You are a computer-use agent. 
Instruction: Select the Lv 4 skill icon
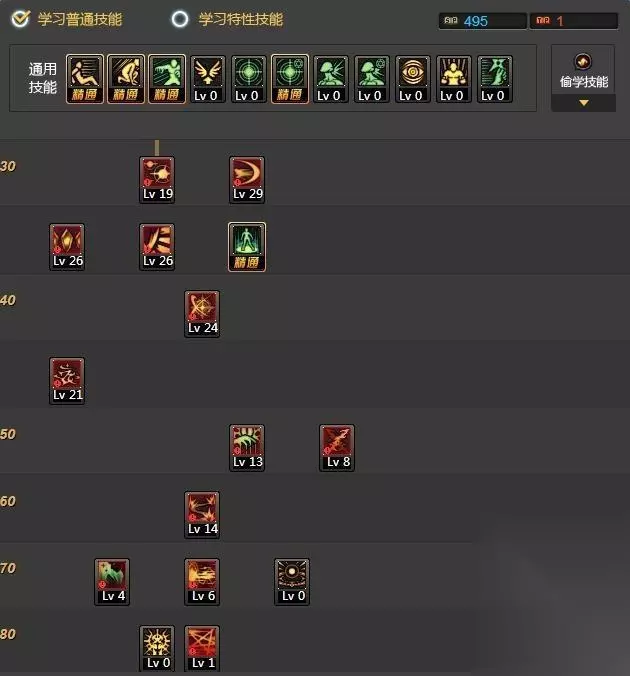112,582
